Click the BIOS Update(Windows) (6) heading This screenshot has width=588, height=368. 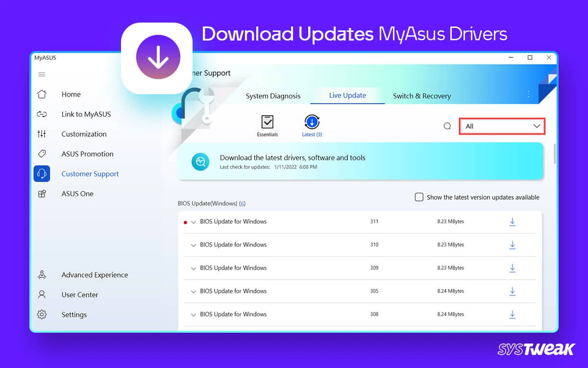click(212, 203)
